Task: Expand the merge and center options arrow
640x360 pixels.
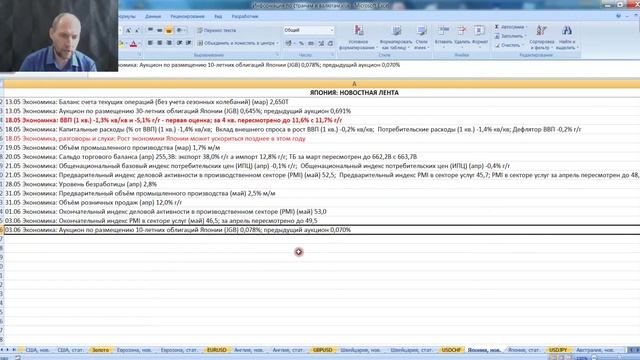Action: coord(278,43)
